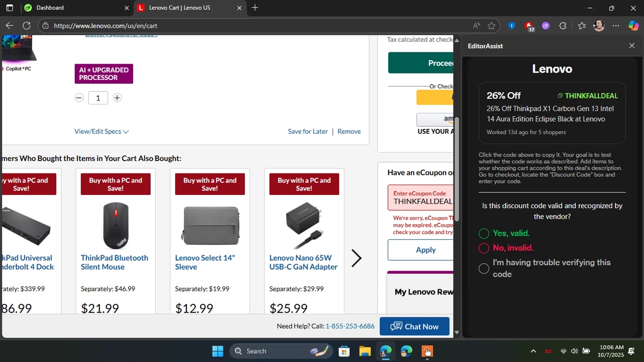Decrease the cart item quantity
This screenshot has height=362, width=644.
click(79, 98)
